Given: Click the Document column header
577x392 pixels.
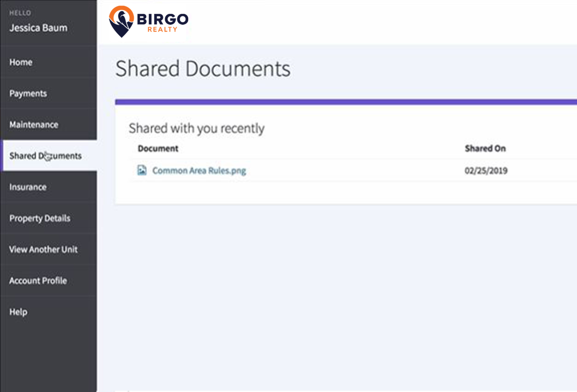Looking at the screenshot, I should tap(158, 148).
